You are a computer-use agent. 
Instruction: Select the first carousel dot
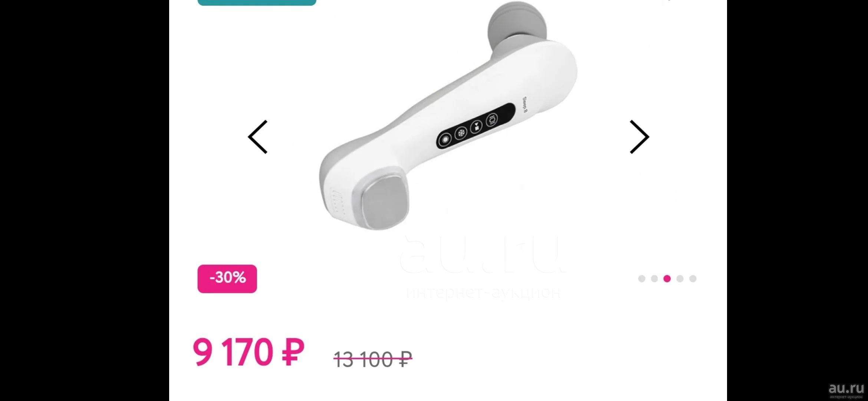point(642,278)
